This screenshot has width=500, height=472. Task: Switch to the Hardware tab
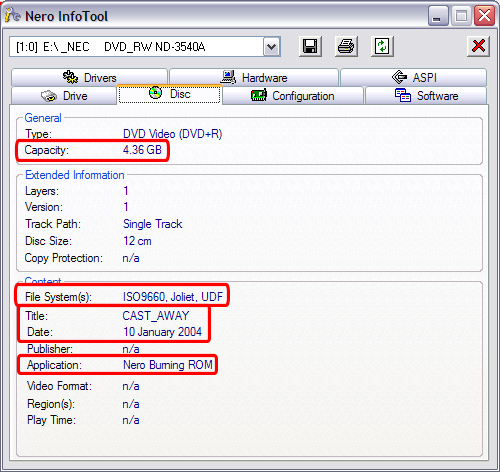pyautogui.click(x=254, y=78)
